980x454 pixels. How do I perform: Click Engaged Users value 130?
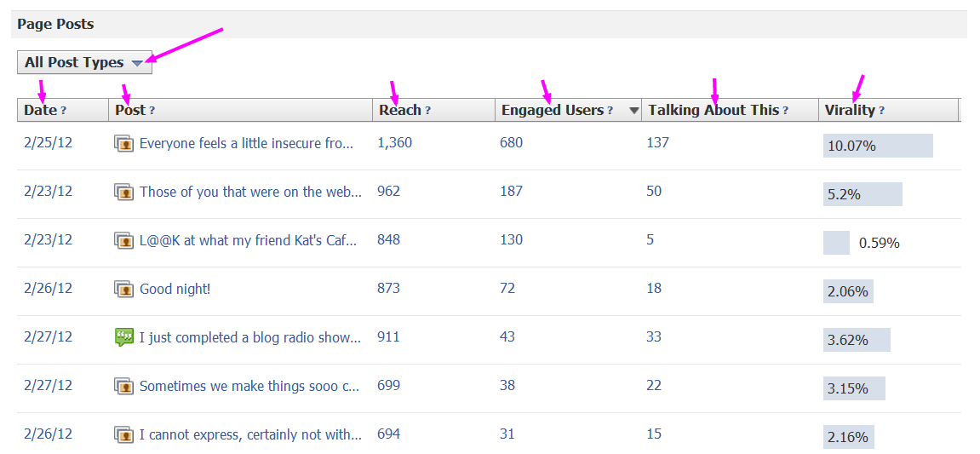(x=511, y=239)
